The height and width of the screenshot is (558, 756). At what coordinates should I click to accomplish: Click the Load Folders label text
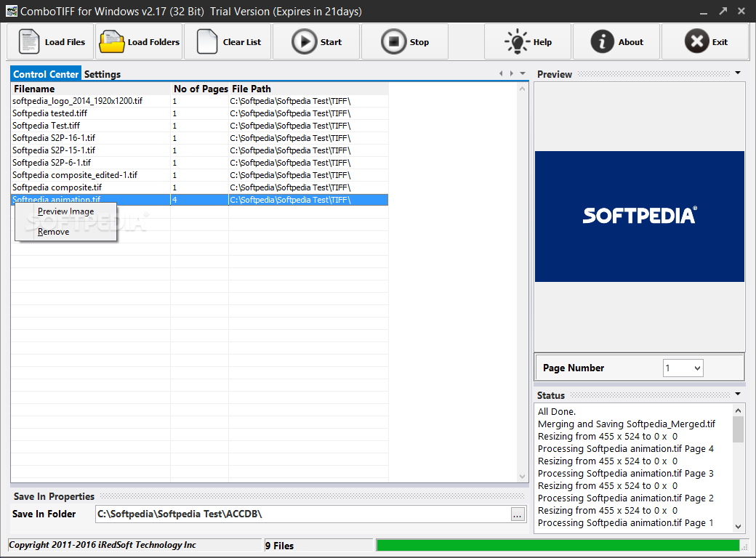pos(153,42)
